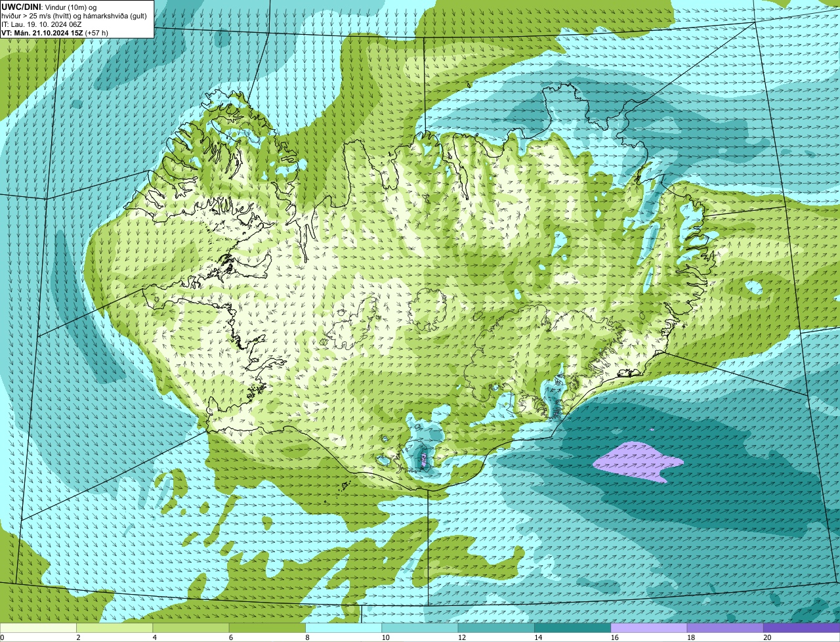This screenshot has height=642, width=840.
Task: Click the scale label '14'
Action: pyautogui.click(x=537, y=637)
